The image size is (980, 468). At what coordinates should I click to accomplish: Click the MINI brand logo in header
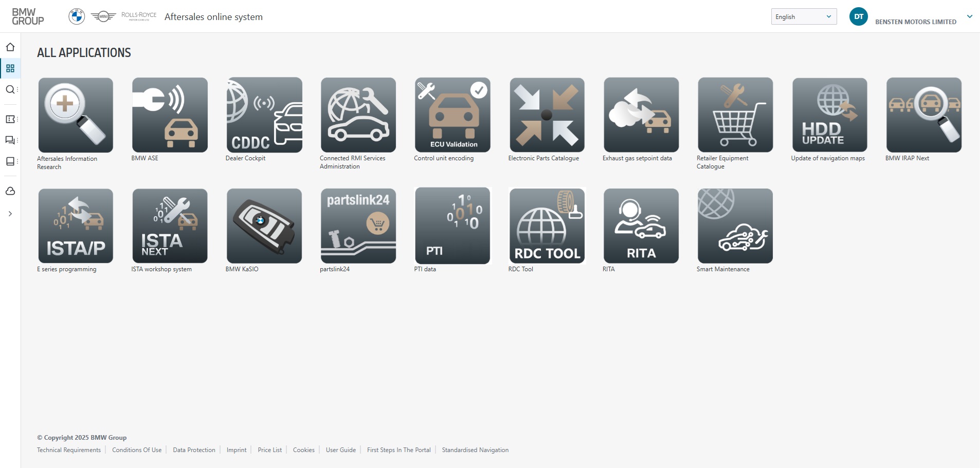point(103,17)
